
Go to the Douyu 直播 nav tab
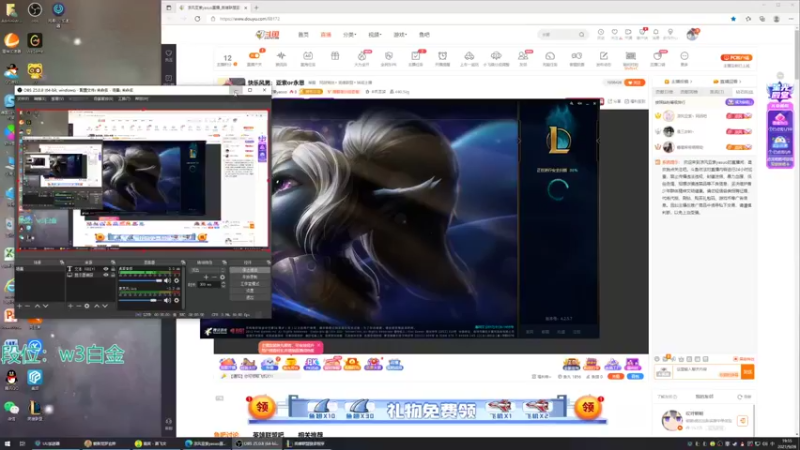click(x=326, y=35)
